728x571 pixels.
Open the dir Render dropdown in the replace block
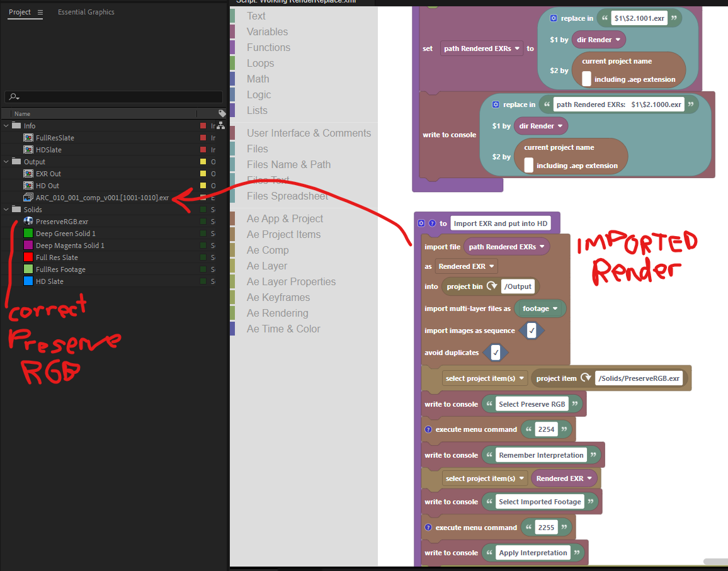(598, 39)
